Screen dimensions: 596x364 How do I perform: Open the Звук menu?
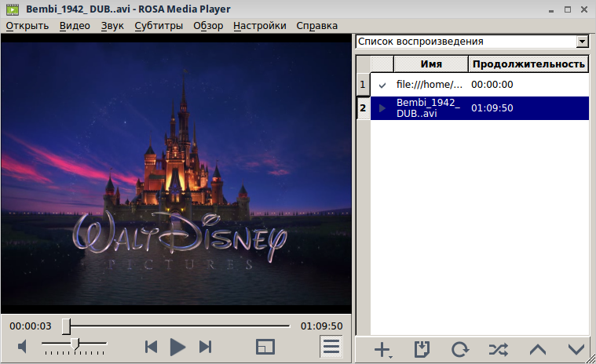pyautogui.click(x=112, y=26)
